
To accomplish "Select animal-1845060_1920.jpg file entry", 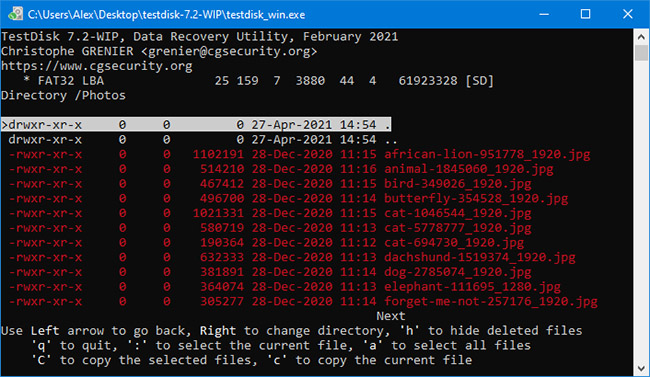I will tap(281, 169).
